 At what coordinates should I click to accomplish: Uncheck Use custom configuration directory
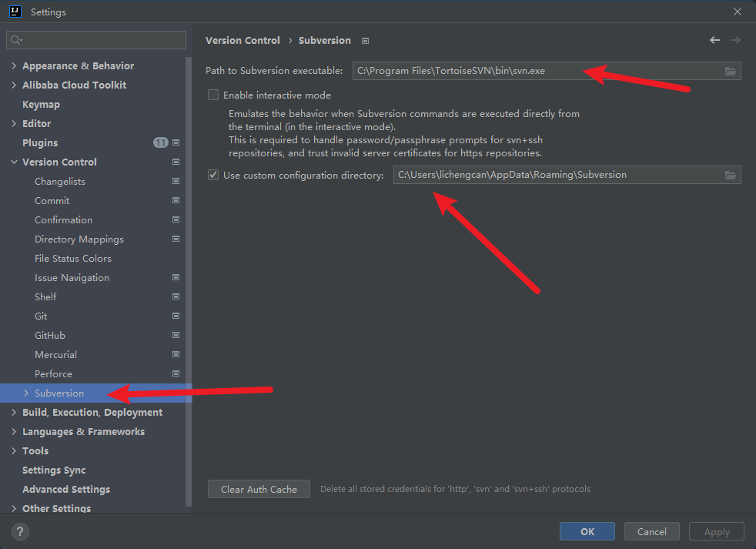pyautogui.click(x=213, y=175)
